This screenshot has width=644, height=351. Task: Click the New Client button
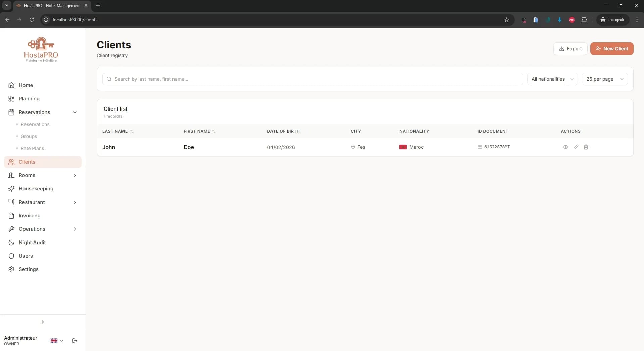[611, 49]
